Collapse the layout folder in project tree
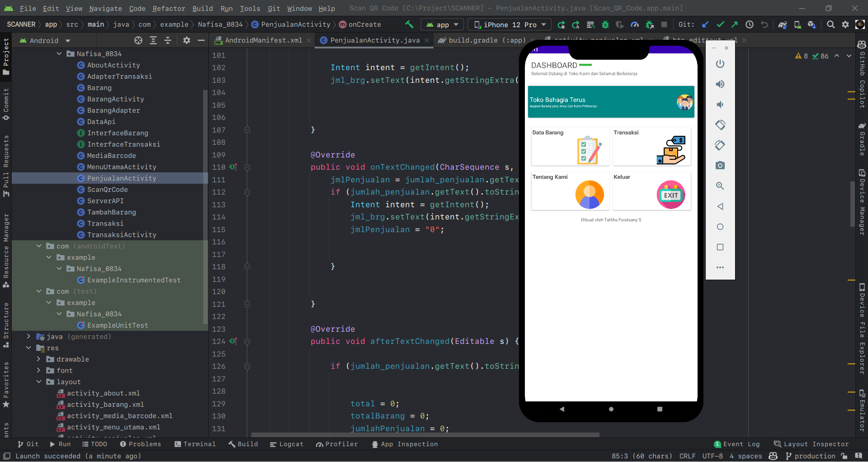 pyautogui.click(x=38, y=382)
